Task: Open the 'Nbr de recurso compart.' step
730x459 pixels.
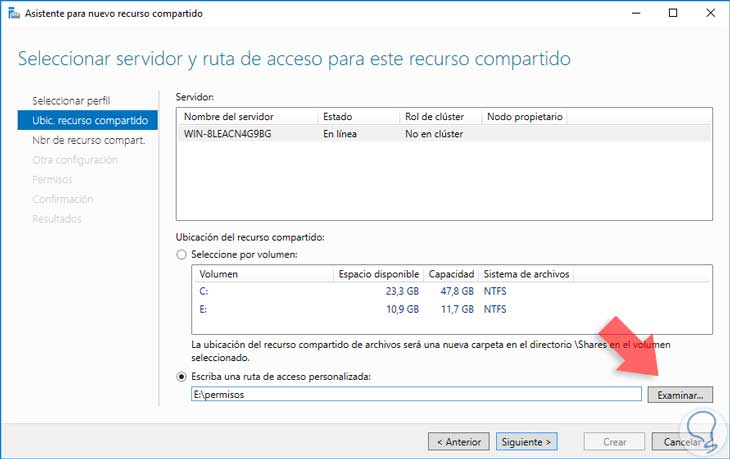Action: point(88,140)
